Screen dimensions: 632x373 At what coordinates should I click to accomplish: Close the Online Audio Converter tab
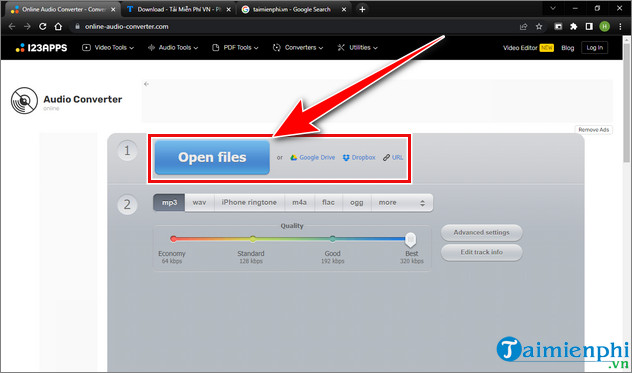(113, 9)
